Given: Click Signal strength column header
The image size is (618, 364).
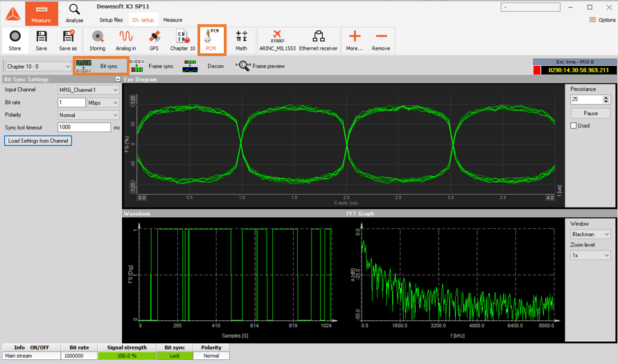Looking at the screenshot, I should [127, 347].
